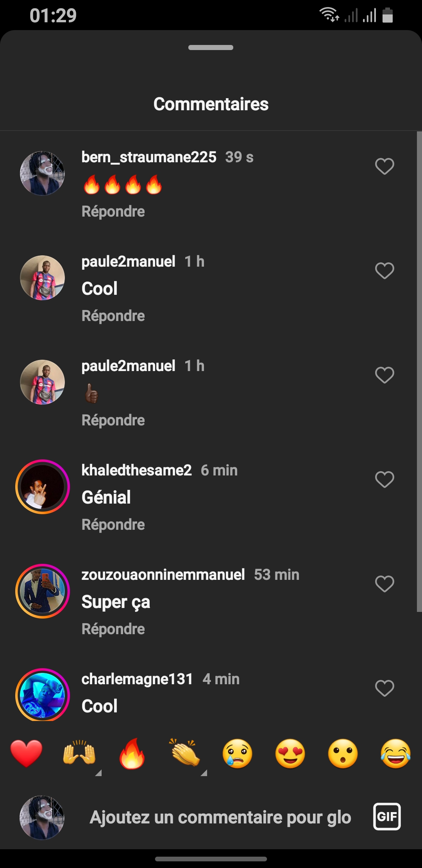This screenshot has height=868, width=422.
Task: Reply to khaledthesame2's Génial comment
Action: point(113,525)
